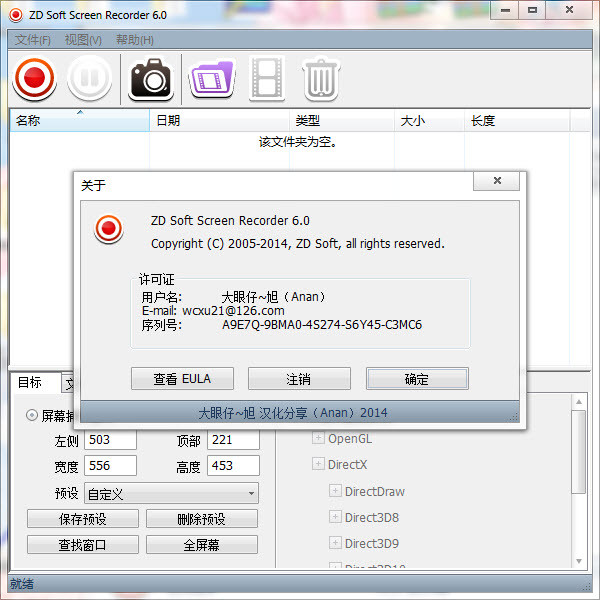Image resolution: width=600 pixels, height=600 pixels.
Task: Sort list by 长度 column header
Action: point(517,121)
